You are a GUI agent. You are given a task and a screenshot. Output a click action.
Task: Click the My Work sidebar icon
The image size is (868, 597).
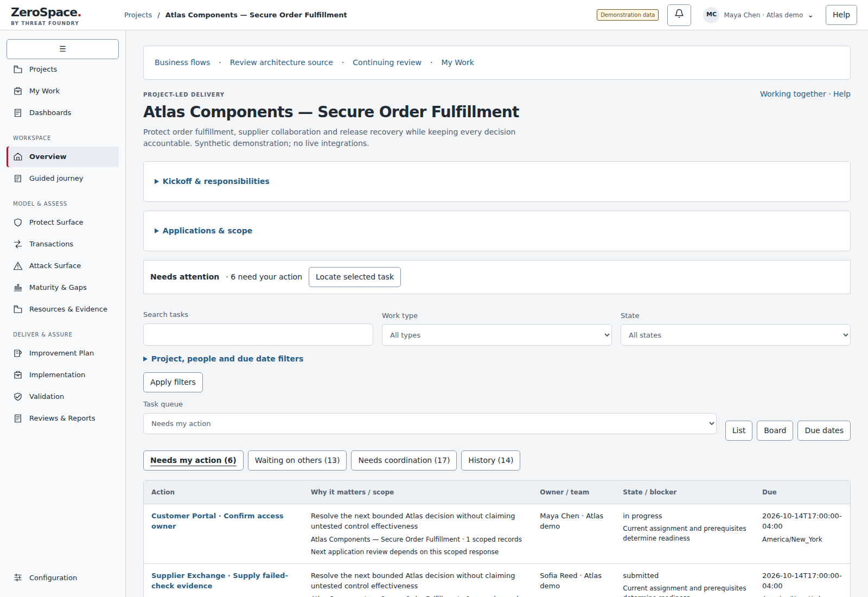tap(18, 91)
